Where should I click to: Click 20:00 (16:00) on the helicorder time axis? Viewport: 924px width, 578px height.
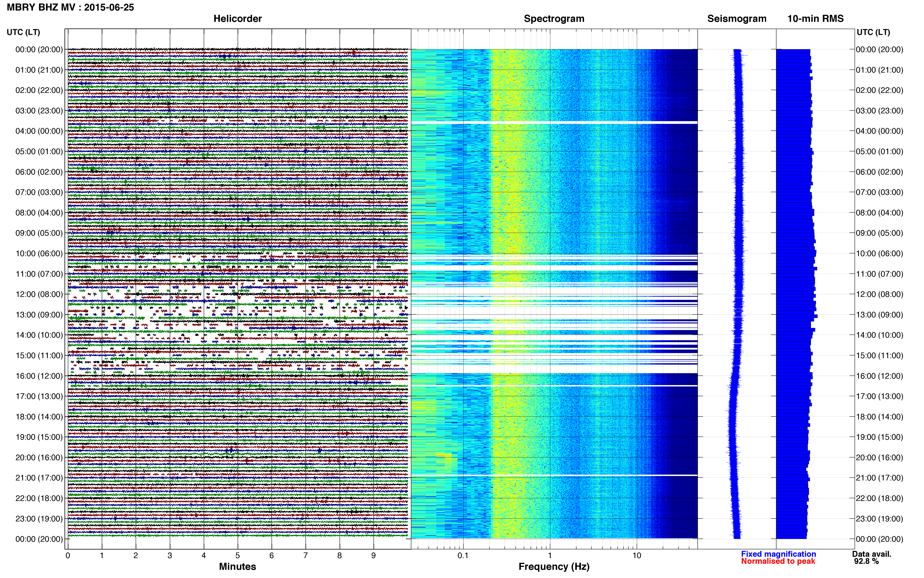[39, 458]
